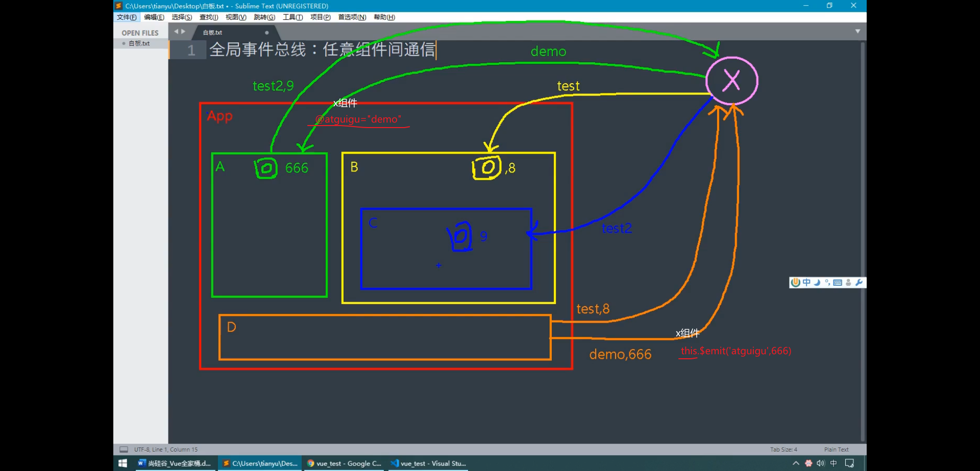Open the 选择(S) menu

coord(182,17)
